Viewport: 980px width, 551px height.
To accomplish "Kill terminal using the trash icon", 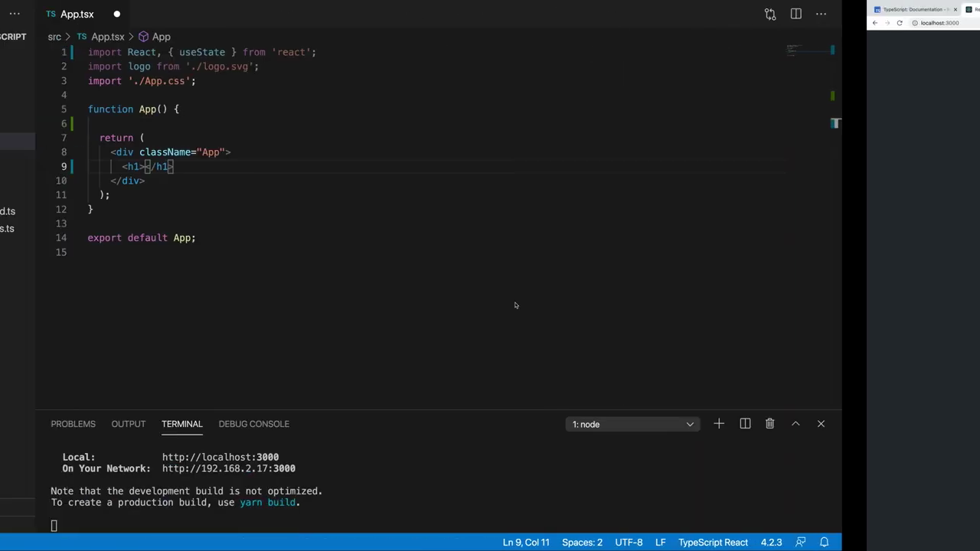I will tap(770, 424).
